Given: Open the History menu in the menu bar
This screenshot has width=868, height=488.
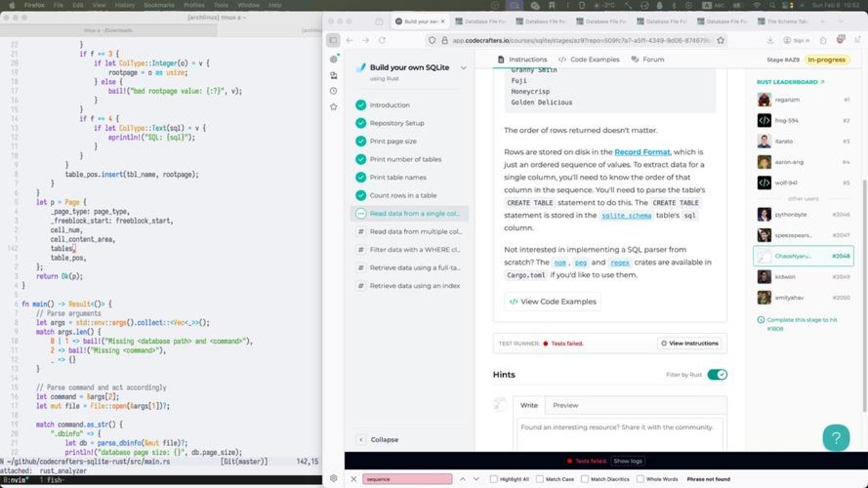Looking at the screenshot, I should (125, 5).
